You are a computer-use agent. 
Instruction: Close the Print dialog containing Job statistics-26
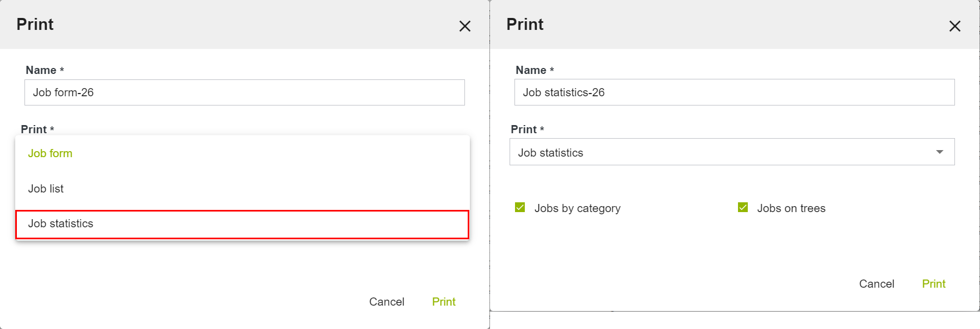click(954, 26)
